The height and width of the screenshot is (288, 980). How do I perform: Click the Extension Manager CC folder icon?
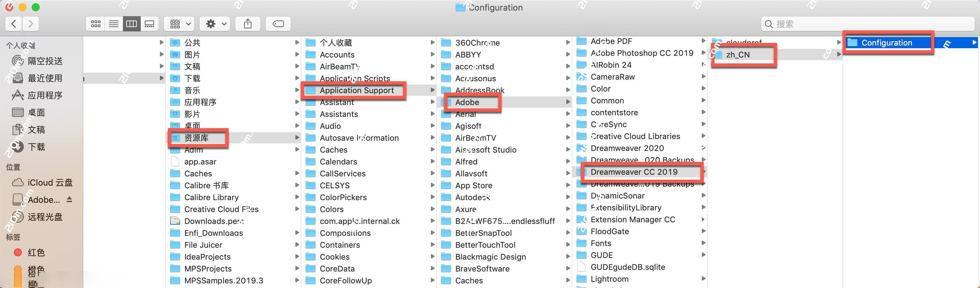pyautogui.click(x=581, y=220)
